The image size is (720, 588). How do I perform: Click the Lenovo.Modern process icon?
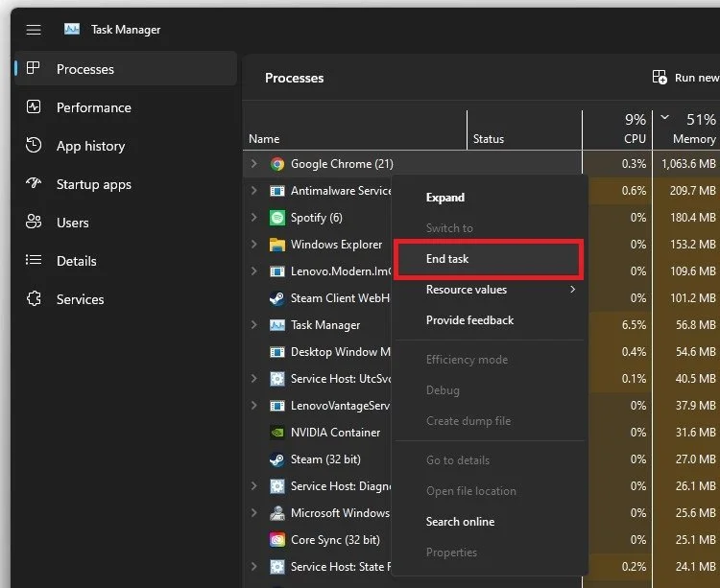click(277, 271)
